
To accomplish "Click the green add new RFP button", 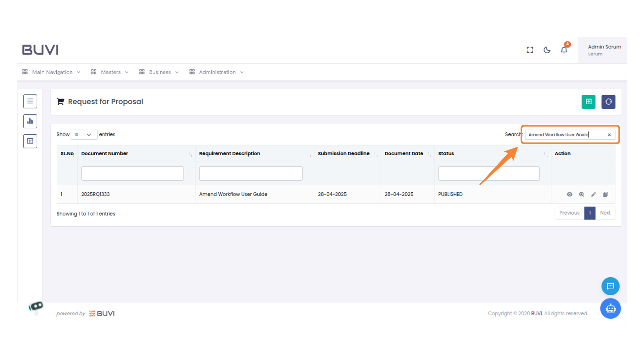I will point(589,102).
